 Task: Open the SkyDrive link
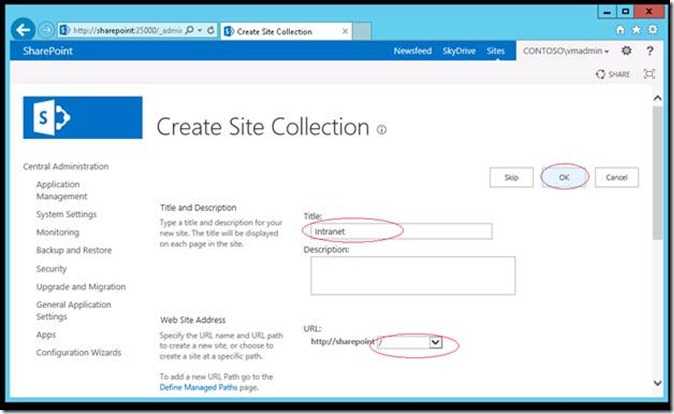click(x=459, y=51)
